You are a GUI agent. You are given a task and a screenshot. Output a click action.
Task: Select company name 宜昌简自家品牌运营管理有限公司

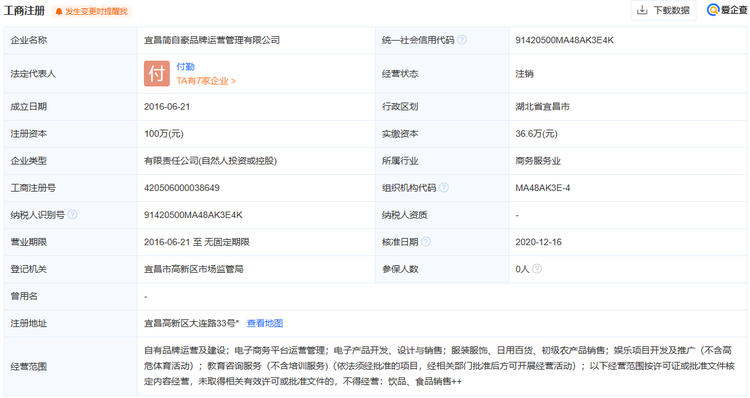coord(212,40)
